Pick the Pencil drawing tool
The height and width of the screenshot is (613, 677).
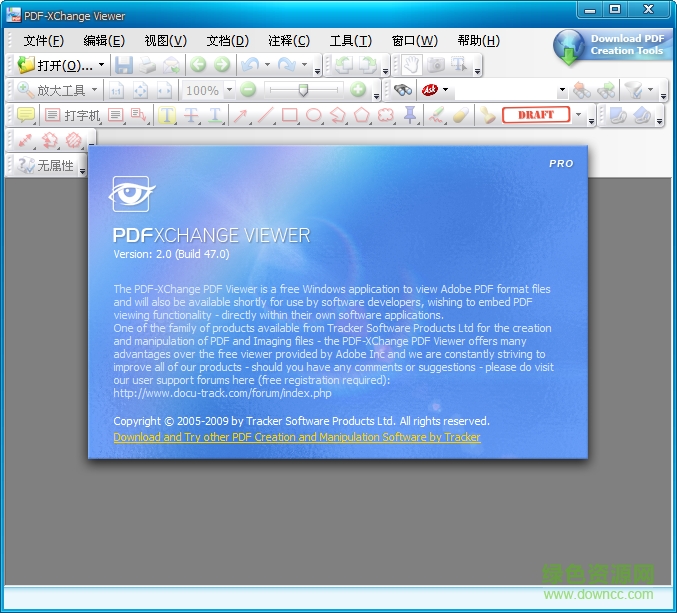[x=436, y=115]
